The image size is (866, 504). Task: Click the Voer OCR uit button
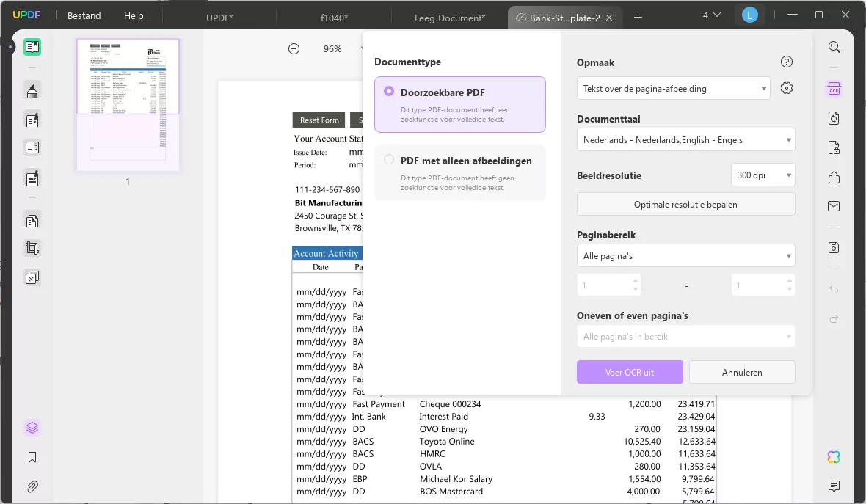point(630,372)
